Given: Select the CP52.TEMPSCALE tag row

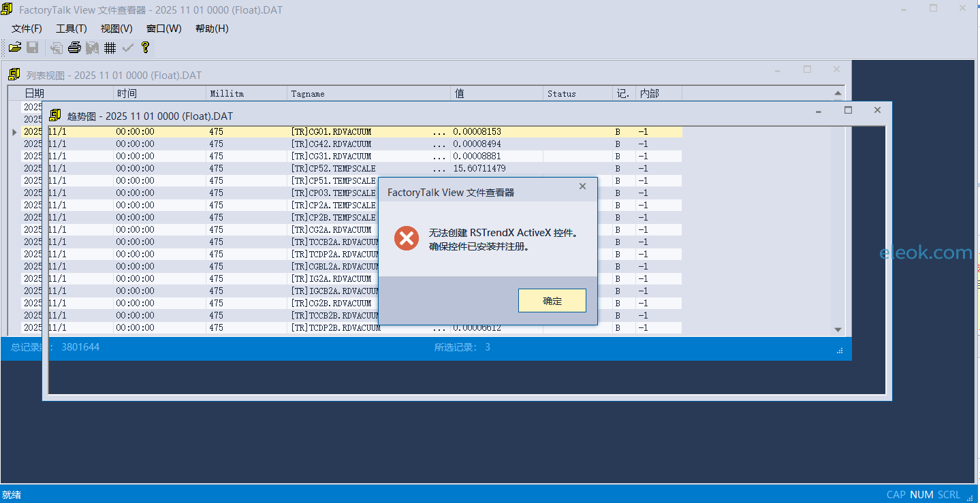Looking at the screenshot, I should [x=333, y=169].
